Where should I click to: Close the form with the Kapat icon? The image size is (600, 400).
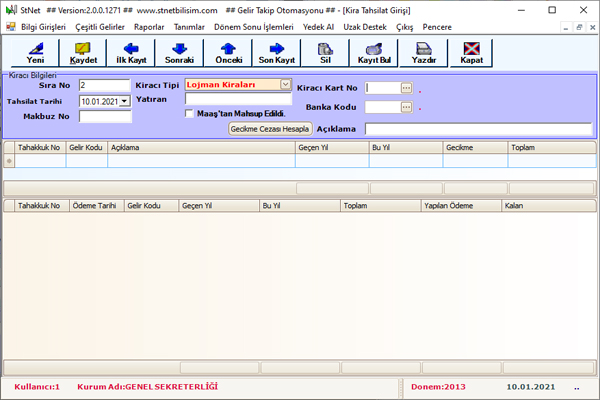[472, 52]
